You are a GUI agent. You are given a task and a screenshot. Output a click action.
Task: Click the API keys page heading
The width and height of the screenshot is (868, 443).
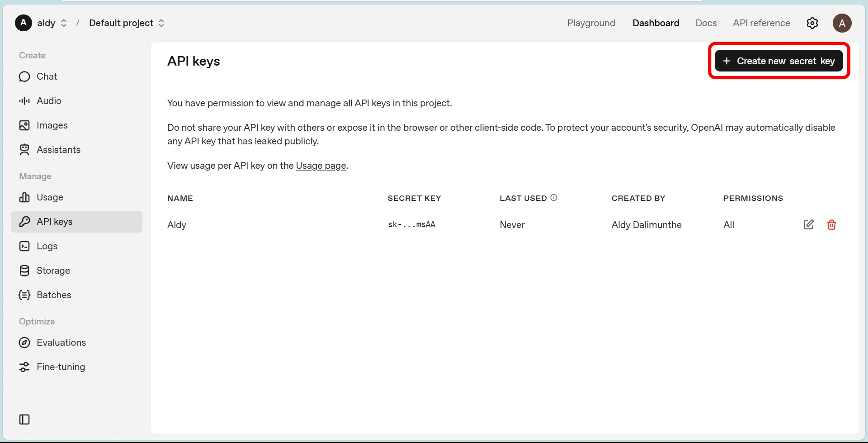193,61
